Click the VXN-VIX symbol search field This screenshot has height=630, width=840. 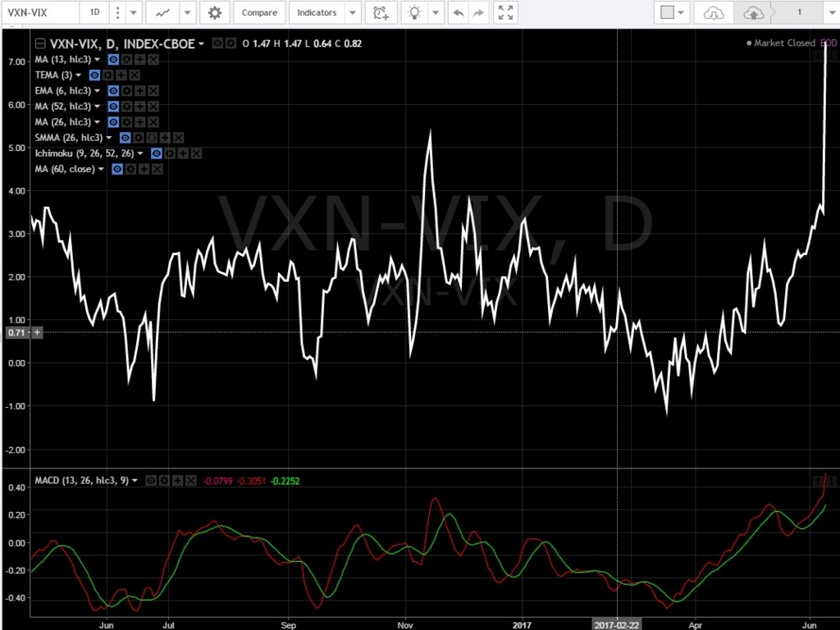(41, 12)
